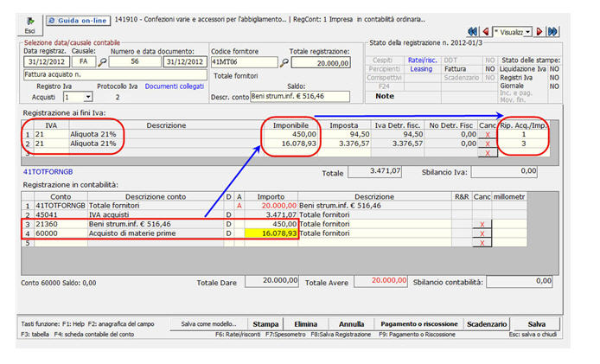
Task: Click the Annulla button
Action: 351,324
